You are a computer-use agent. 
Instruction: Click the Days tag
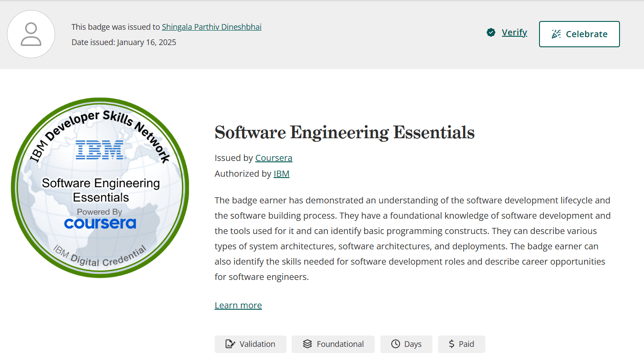coord(406,344)
